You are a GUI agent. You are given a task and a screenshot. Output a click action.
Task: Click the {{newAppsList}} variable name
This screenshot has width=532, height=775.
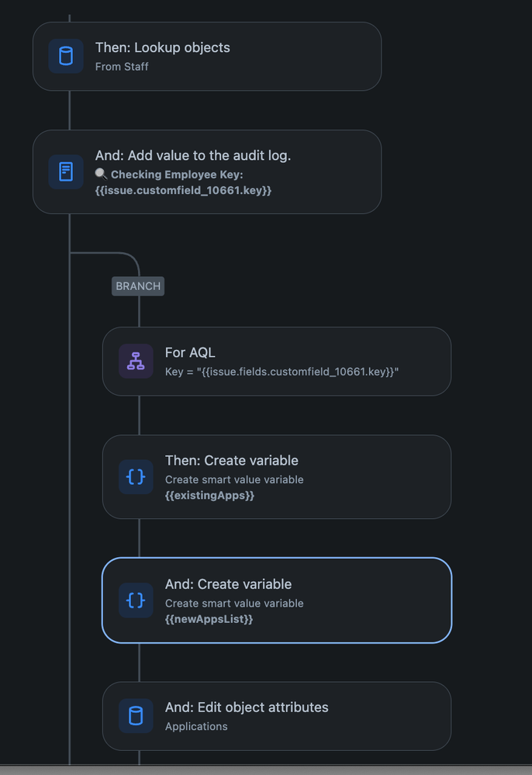(209, 619)
